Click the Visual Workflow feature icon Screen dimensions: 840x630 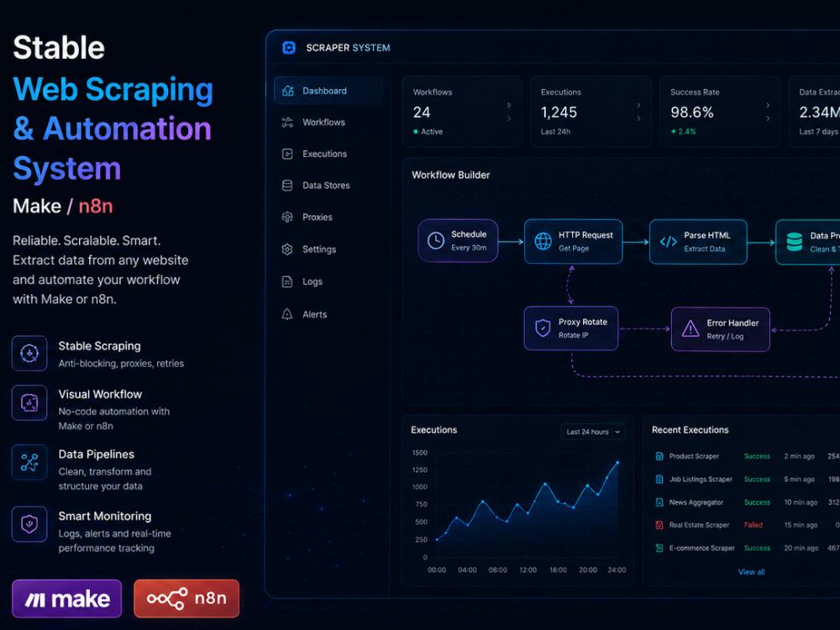[x=29, y=402]
